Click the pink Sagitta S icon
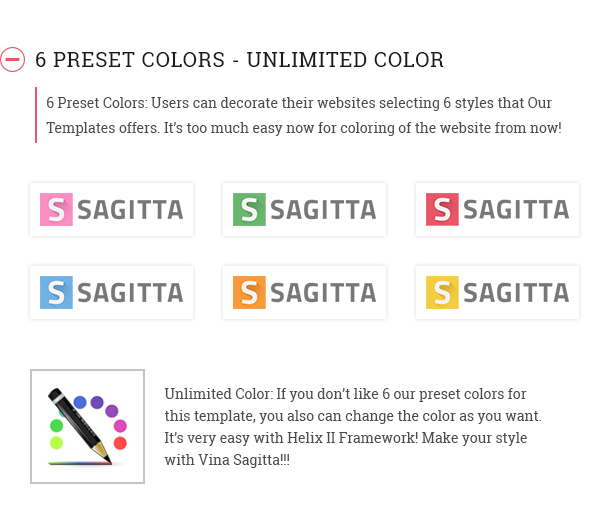Screen dimensions: 610x532 point(56,209)
